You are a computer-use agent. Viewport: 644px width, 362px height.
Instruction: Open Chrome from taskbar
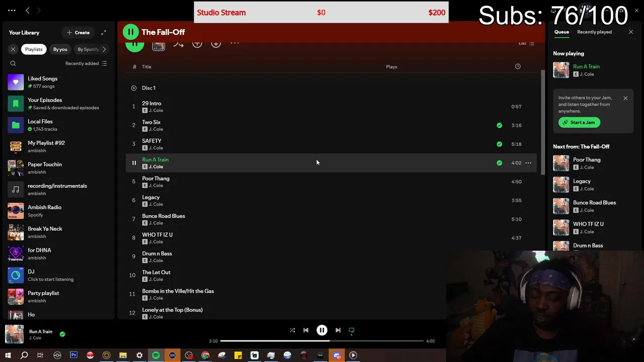pos(205,355)
